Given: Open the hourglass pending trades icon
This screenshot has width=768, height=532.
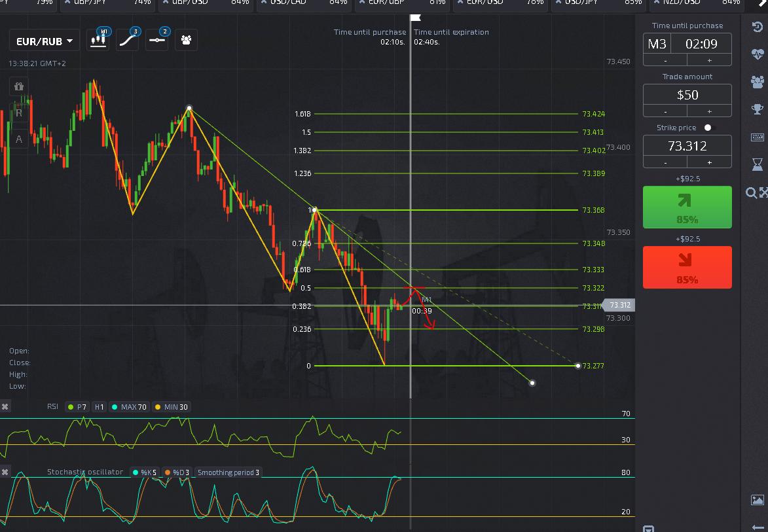Looking at the screenshot, I should pyautogui.click(x=758, y=164).
